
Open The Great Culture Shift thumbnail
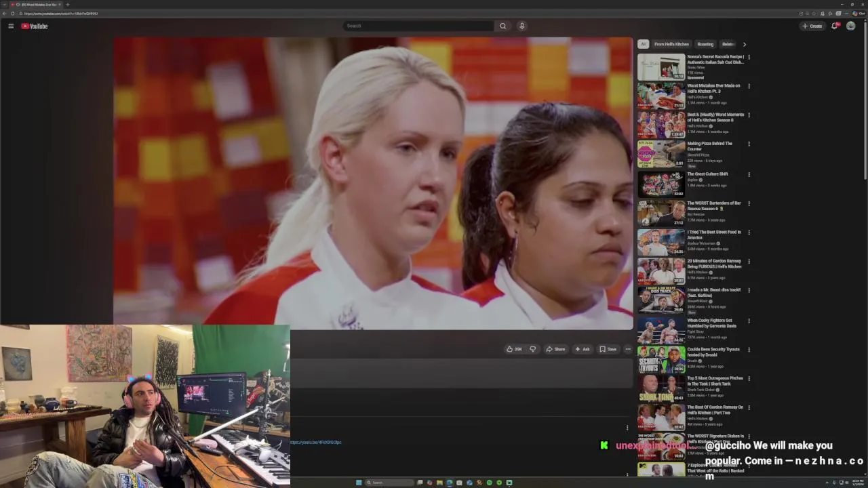click(661, 184)
